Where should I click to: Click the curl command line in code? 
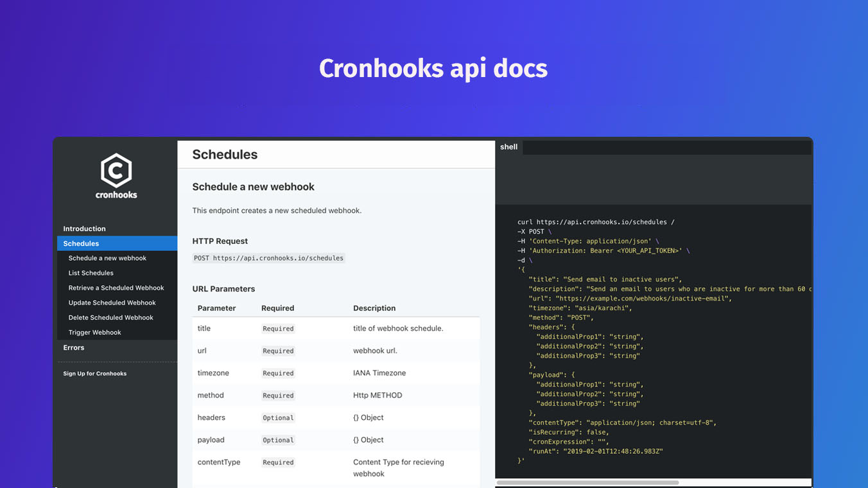[x=595, y=222]
